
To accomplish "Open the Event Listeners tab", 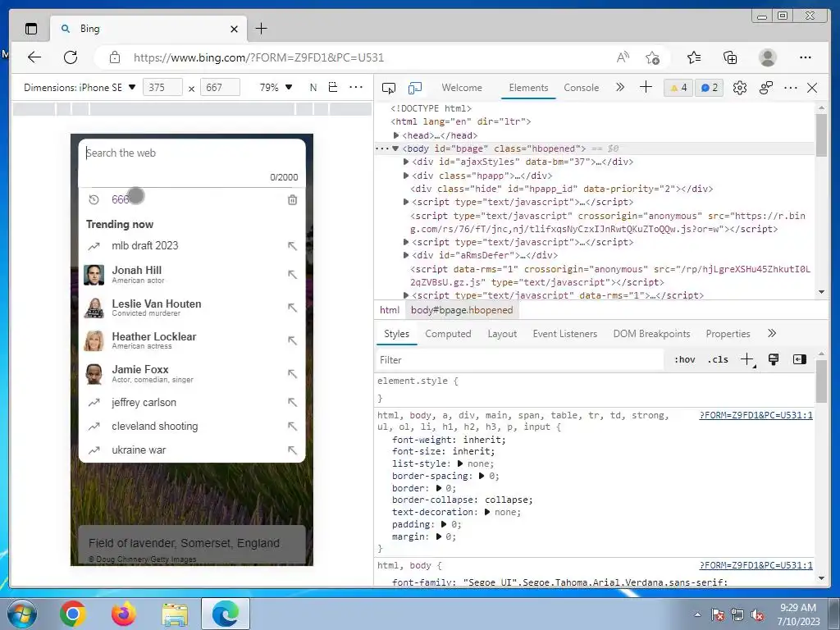I will 564,334.
